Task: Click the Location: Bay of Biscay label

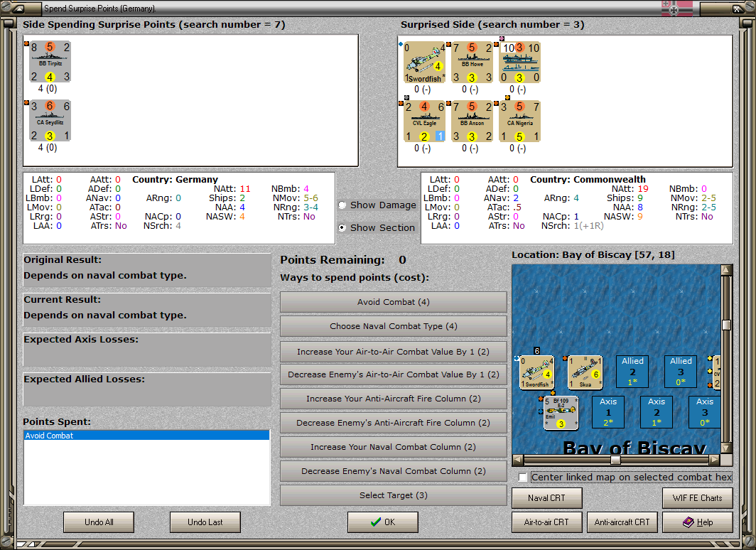Action: [593, 254]
